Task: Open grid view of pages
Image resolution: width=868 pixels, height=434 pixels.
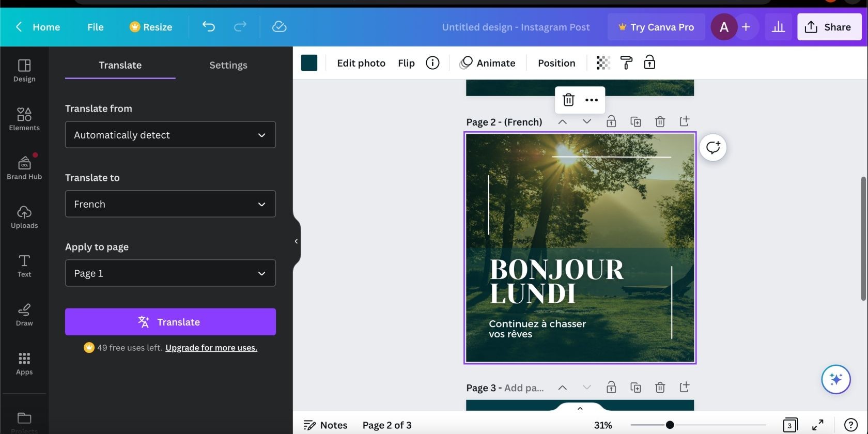Action: click(790, 425)
